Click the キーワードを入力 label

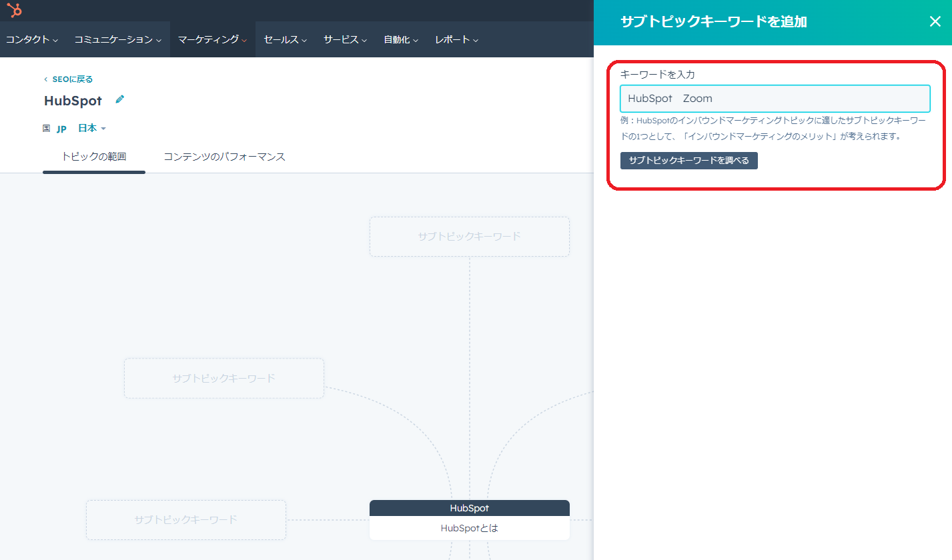click(658, 75)
